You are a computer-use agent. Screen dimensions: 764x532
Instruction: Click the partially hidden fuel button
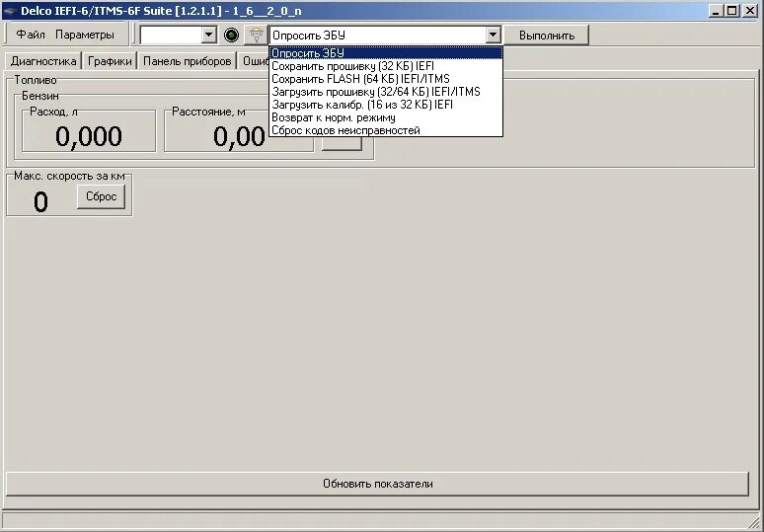(342, 143)
